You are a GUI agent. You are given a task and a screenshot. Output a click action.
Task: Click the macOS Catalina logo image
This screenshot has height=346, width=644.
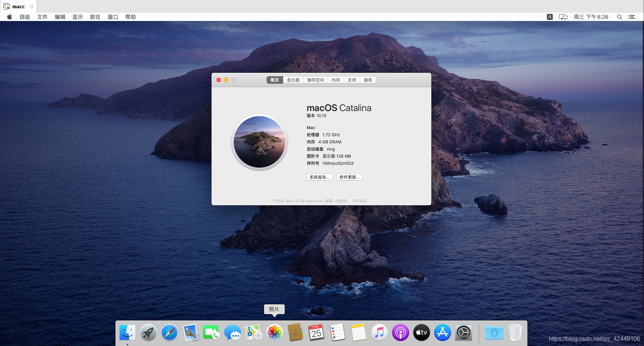260,142
